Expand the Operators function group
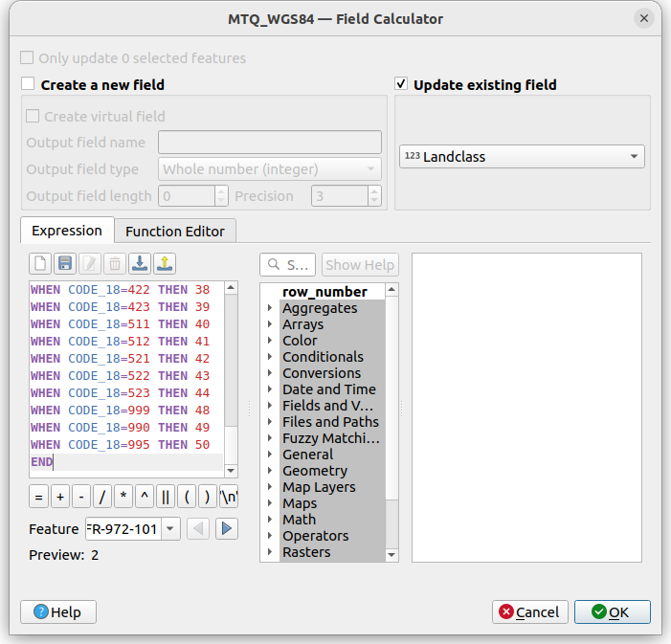Screen dimensions: 671x644 [x=270, y=535]
